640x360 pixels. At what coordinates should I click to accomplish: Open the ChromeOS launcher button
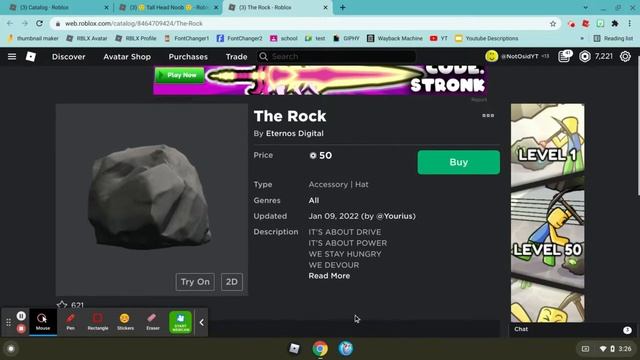(11, 349)
